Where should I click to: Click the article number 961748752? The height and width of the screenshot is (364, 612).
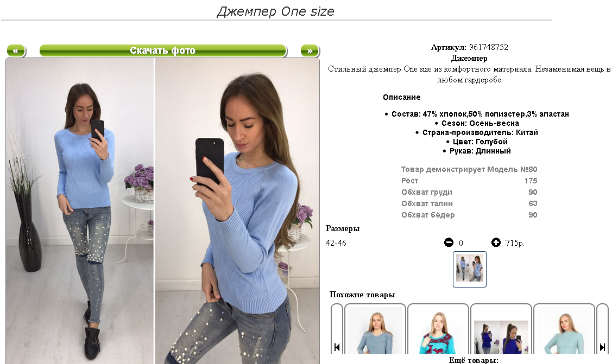click(x=489, y=47)
